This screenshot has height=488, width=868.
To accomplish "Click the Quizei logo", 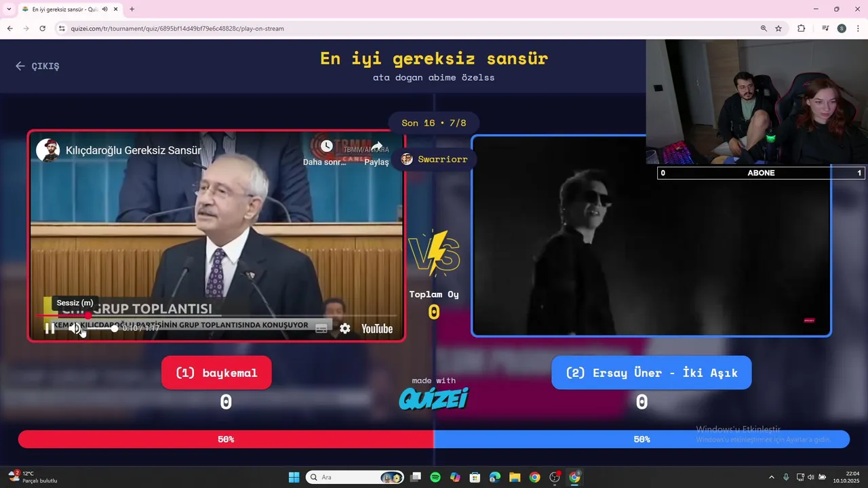I will pos(434,399).
